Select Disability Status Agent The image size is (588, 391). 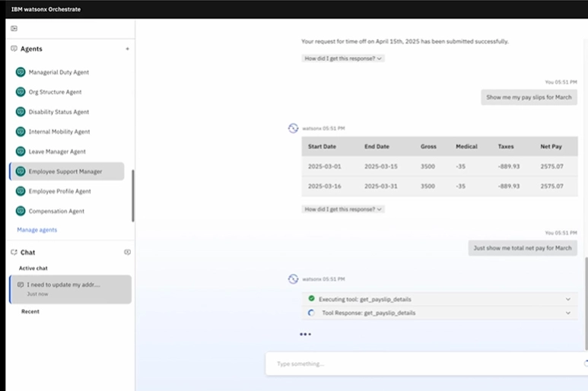(59, 112)
